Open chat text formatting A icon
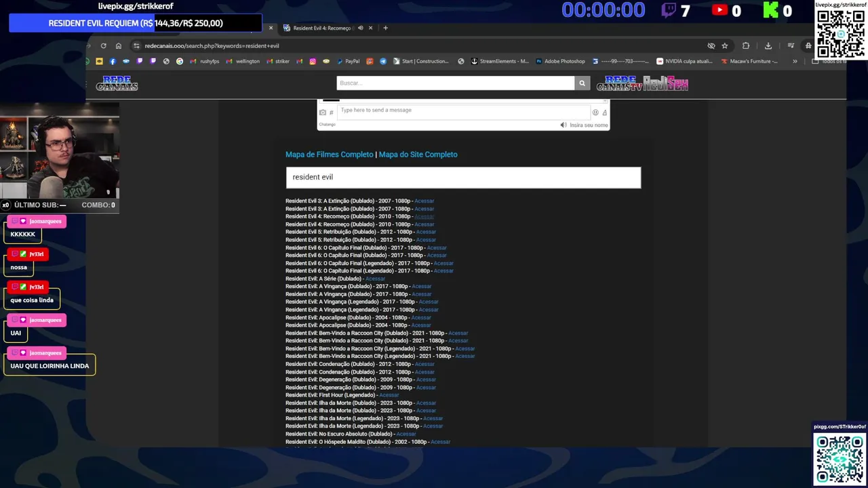Image resolution: width=868 pixels, height=488 pixels. click(604, 113)
